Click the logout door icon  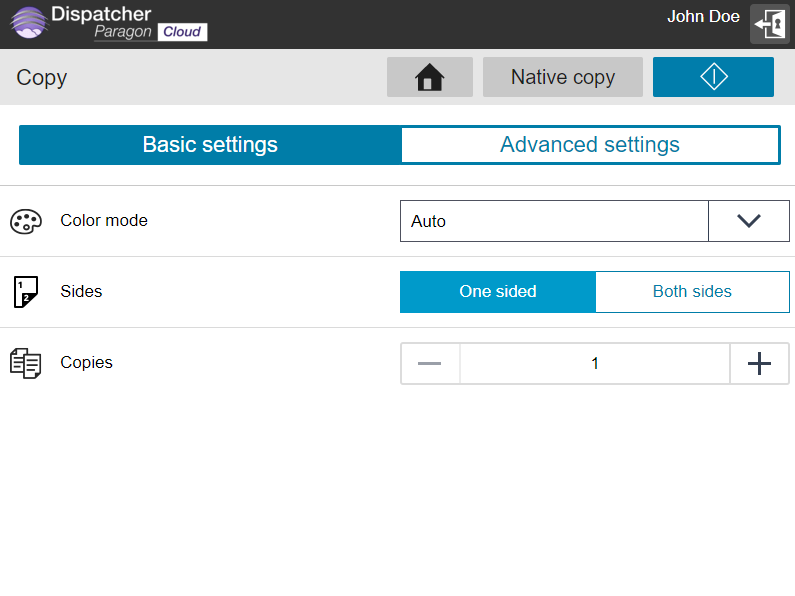(x=770, y=24)
